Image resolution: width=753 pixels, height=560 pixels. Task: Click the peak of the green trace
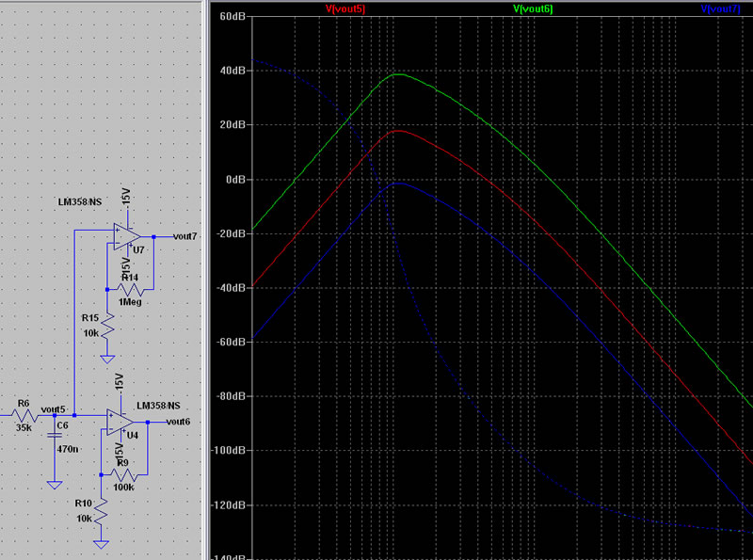tap(398, 74)
